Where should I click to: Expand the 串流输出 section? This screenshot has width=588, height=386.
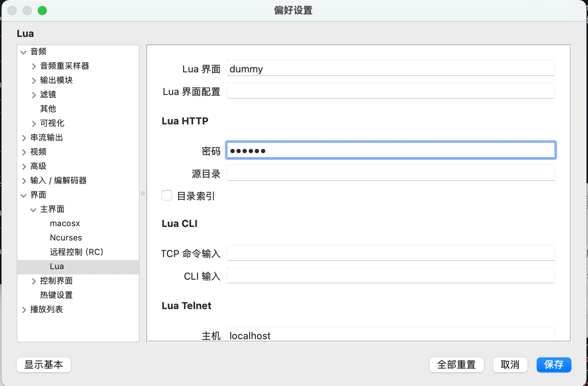point(24,138)
